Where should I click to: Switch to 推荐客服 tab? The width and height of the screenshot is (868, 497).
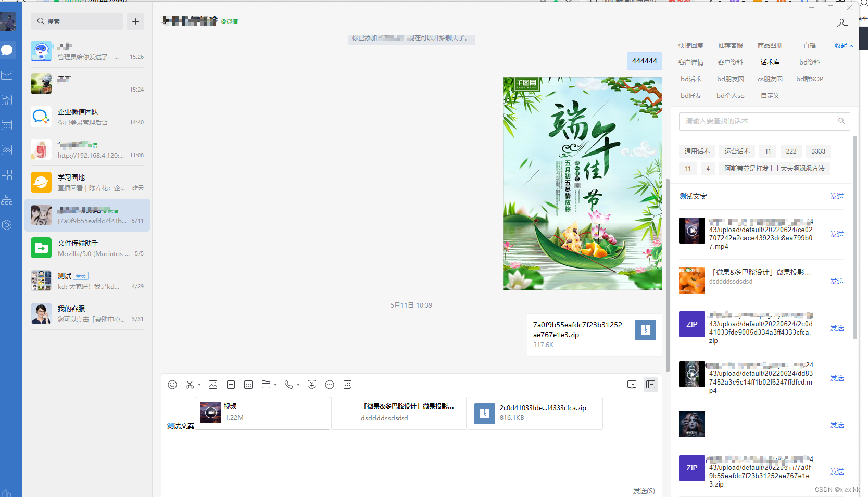point(731,46)
